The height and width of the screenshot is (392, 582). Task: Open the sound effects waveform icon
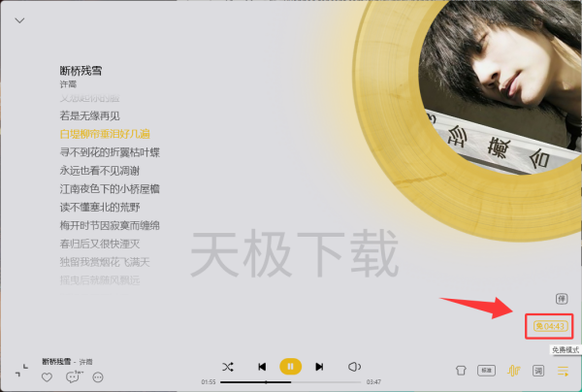514,371
